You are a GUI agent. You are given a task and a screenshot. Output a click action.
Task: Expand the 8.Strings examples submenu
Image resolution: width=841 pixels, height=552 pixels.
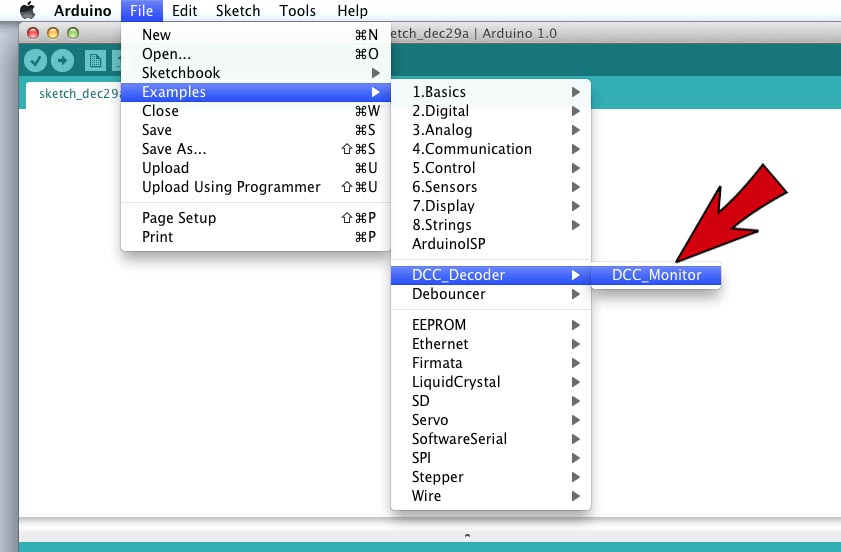coord(491,225)
